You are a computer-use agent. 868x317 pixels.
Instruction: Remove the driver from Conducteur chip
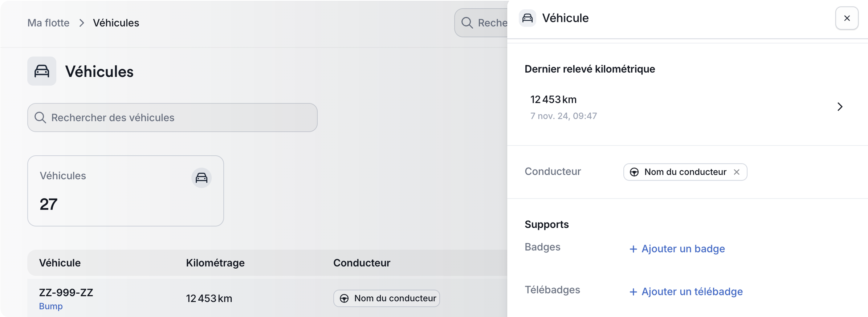[x=737, y=172]
